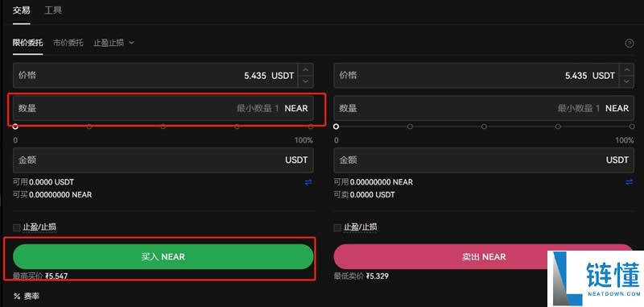Image resolution: width=644 pixels, height=307 pixels.
Task: Switch to the 工具 tab
Action: (x=53, y=10)
